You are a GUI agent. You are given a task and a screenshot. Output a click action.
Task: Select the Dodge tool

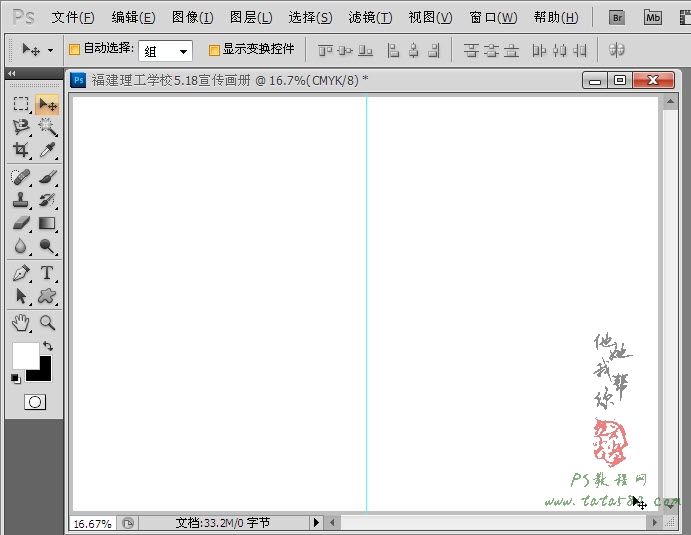coord(47,246)
